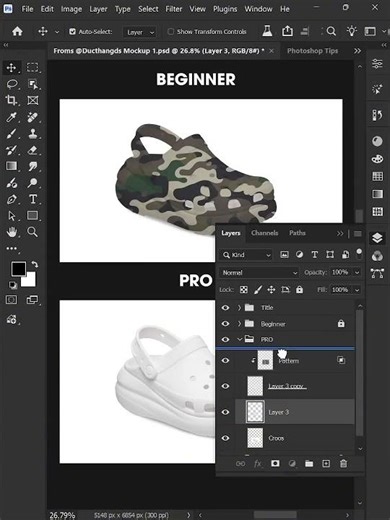
Task: Open the Auto-Select Layer dropdown
Action: 140,32
